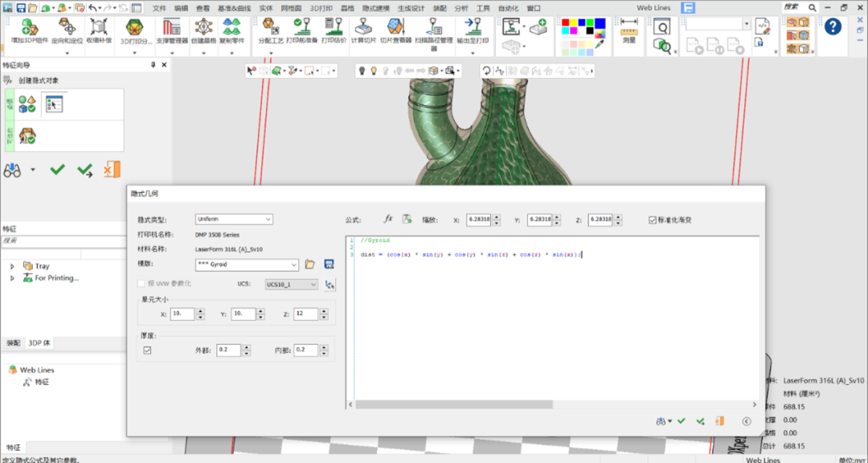The image size is (868, 463).
Task: Click the green OK checkmark in feature guide
Action: pos(58,170)
